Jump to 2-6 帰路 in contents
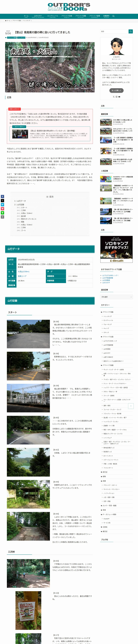 point(21,222)
